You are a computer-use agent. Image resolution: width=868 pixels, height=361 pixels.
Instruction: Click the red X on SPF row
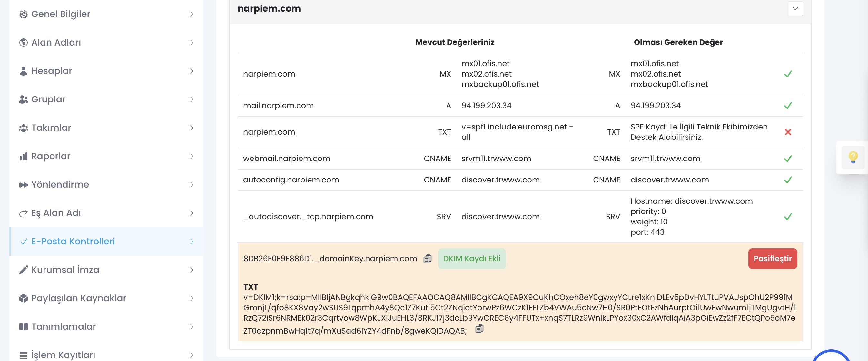[x=788, y=132]
